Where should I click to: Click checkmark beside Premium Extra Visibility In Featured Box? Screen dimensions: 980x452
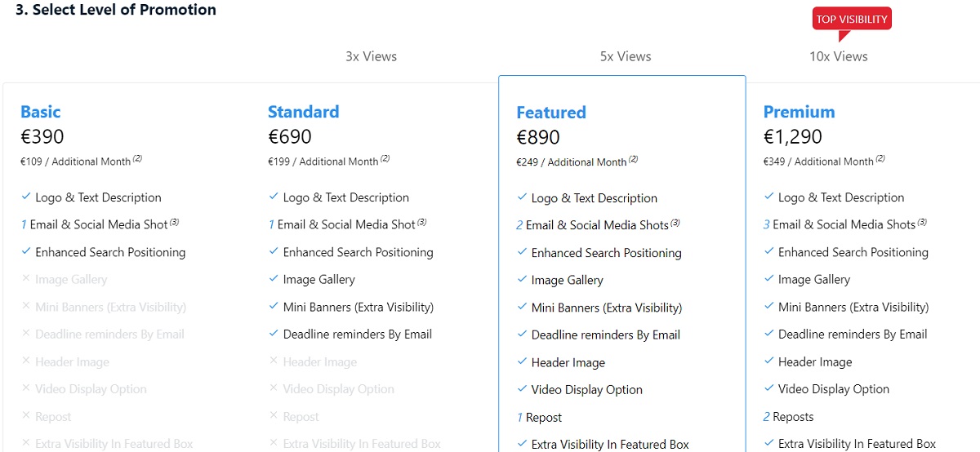tap(768, 444)
